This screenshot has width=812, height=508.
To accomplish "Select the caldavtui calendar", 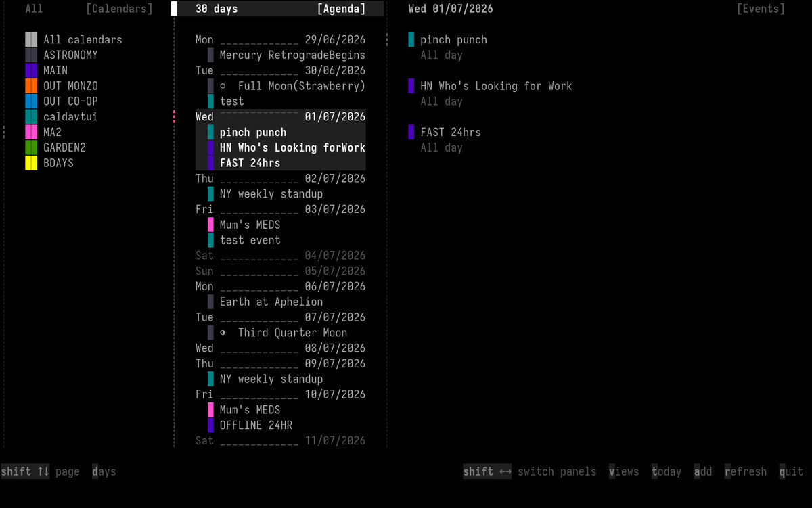I will tap(70, 117).
